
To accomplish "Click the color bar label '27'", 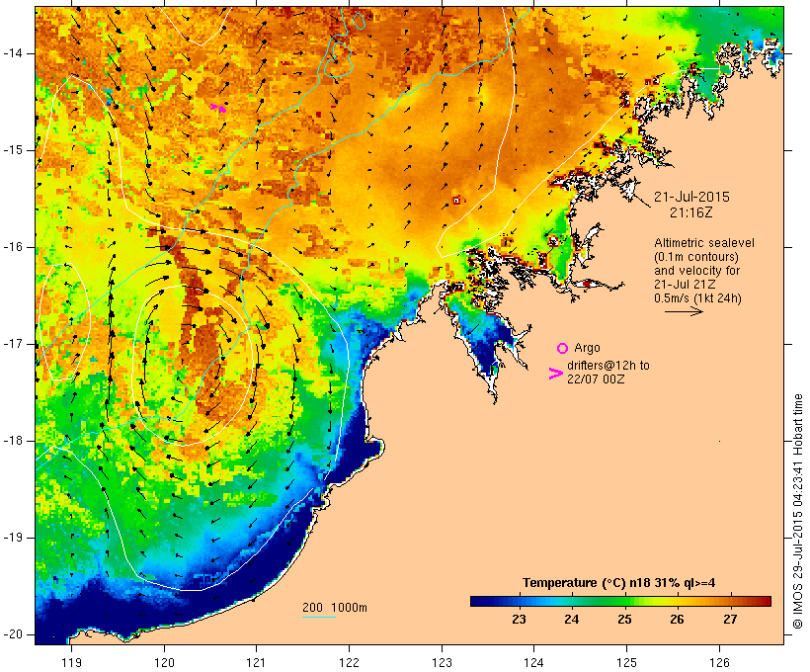I will [x=730, y=620].
